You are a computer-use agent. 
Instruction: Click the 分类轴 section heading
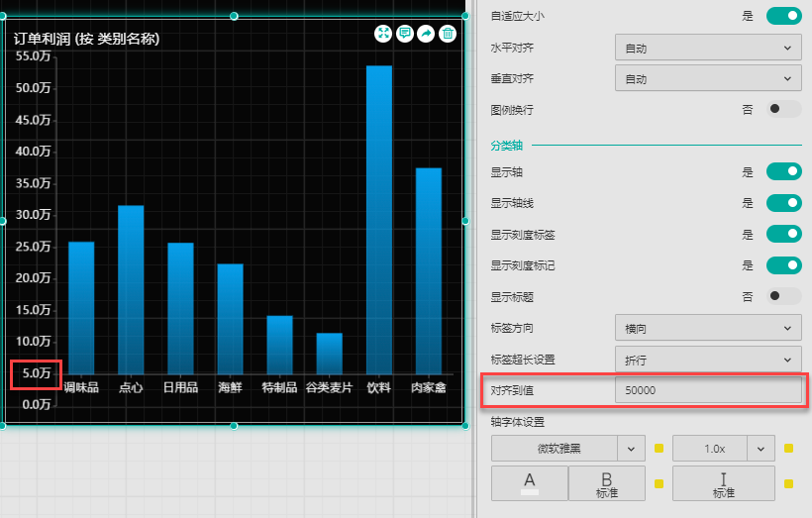tap(506, 146)
